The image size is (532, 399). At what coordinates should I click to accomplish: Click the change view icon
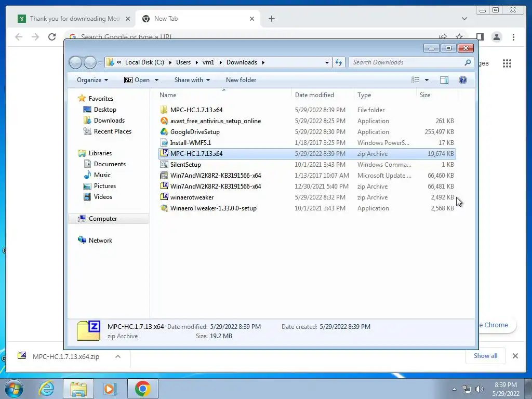[x=415, y=80]
